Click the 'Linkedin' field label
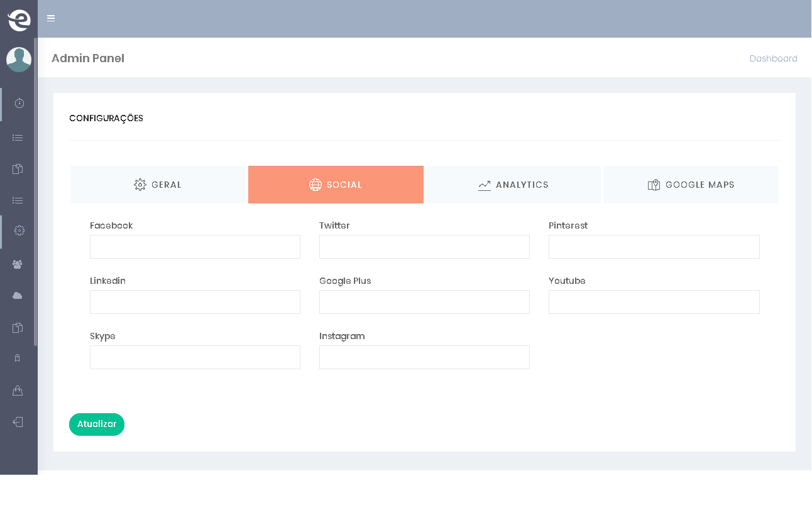This screenshot has height=508, width=812. point(107,281)
